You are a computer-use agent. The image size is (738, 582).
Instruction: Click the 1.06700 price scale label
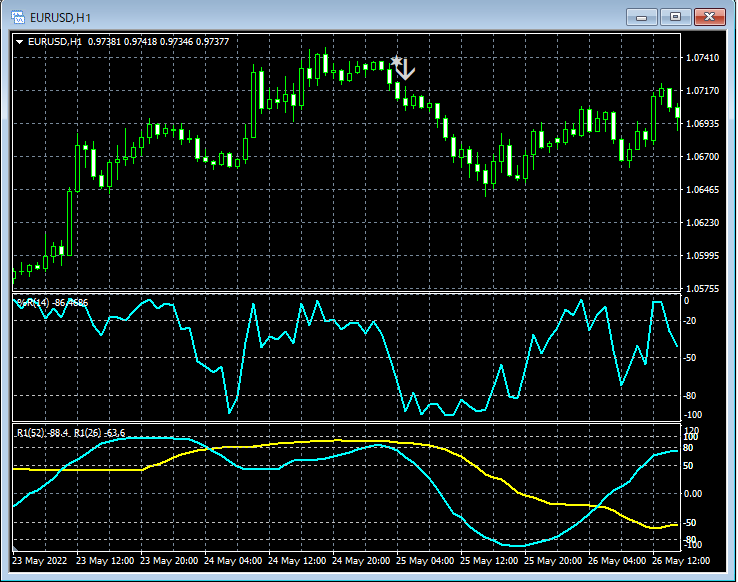click(705, 157)
